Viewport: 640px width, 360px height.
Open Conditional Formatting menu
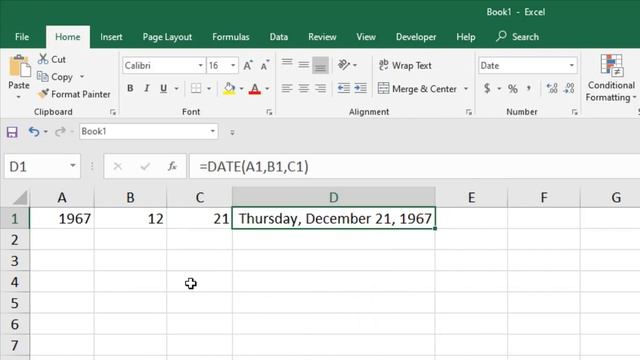click(x=611, y=78)
